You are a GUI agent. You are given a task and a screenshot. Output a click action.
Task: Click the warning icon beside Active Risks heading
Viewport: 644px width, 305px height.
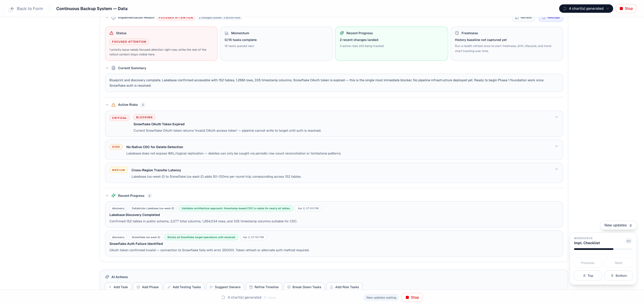(x=113, y=105)
